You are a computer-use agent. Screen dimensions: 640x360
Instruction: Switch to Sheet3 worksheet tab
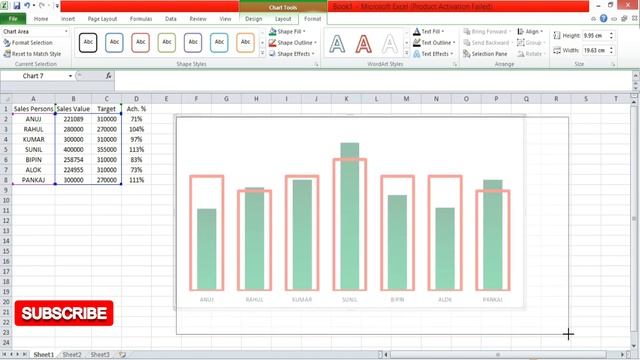click(x=100, y=355)
